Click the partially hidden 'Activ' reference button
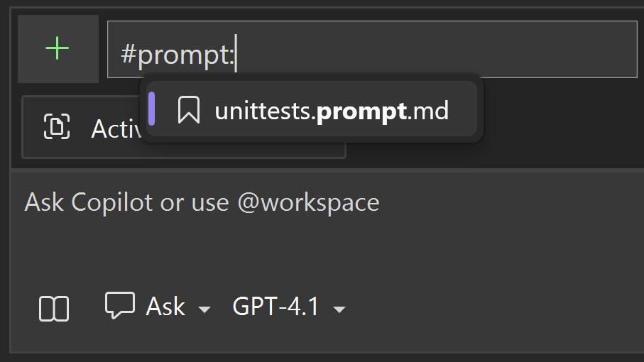 [114, 128]
